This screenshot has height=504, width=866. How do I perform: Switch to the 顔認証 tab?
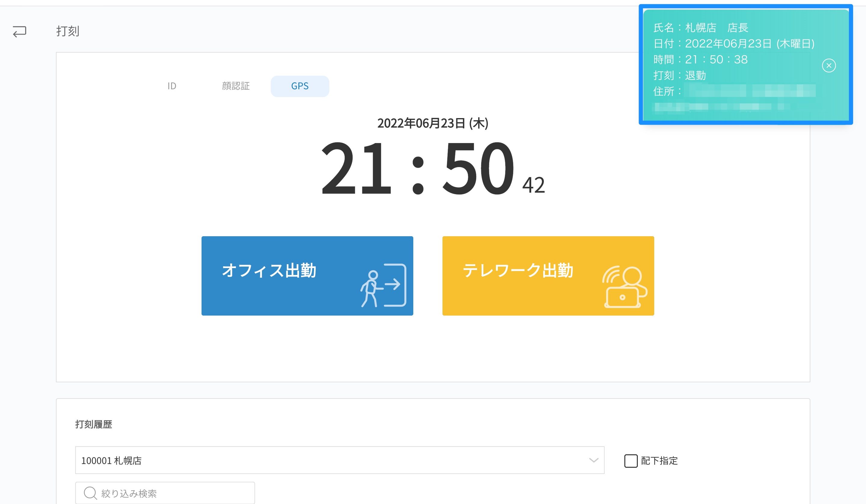click(x=236, y=86)
